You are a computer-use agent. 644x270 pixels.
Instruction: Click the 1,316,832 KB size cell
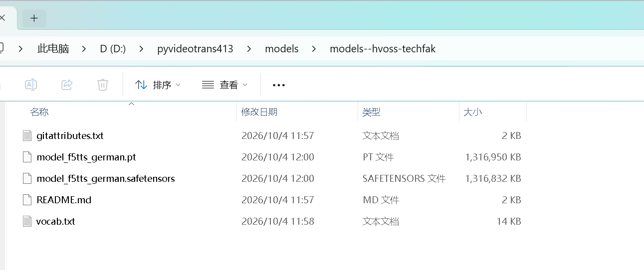click(x=493, y=178)
